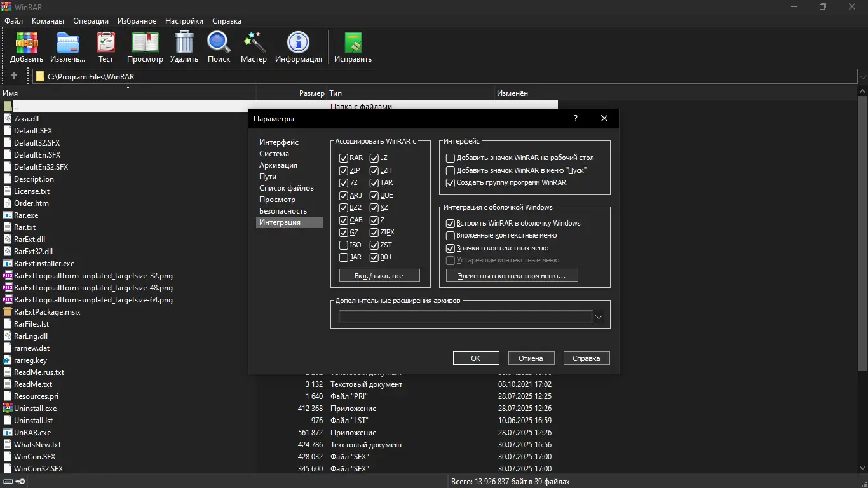Viewport: 868px width, 488px height.
Task: Open the Мастер wizard icon
Action: 254,43
